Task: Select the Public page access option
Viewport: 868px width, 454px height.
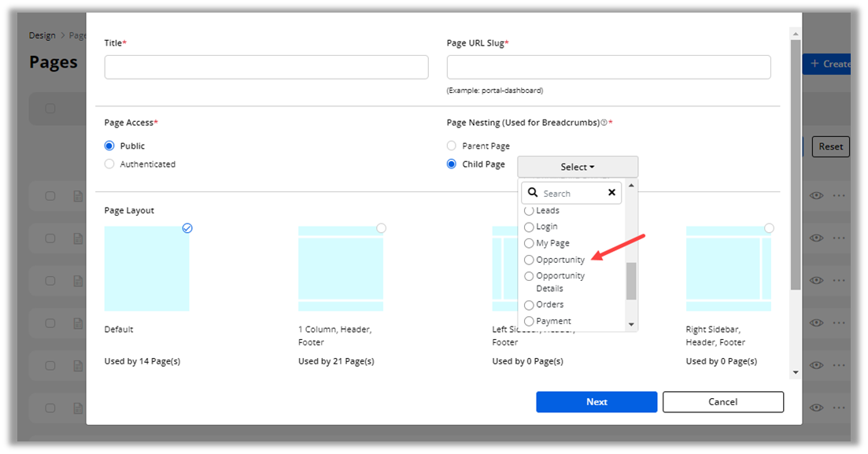Action: click(x=109, y=146)
